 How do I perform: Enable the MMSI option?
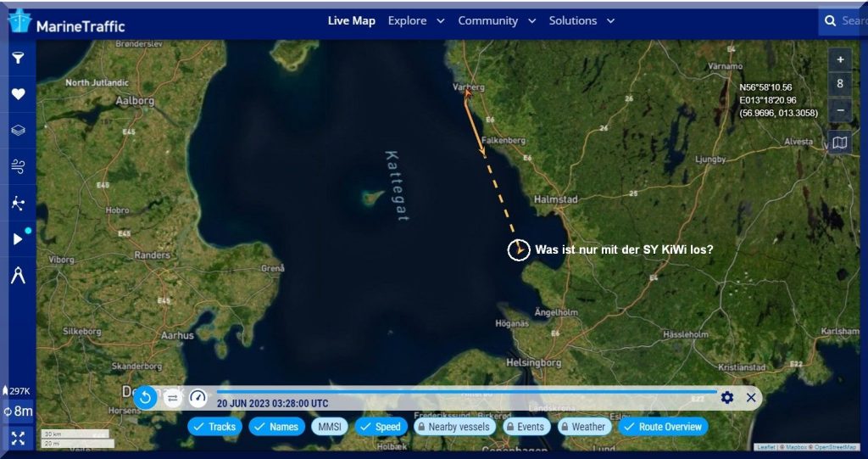tap(329, 427)
